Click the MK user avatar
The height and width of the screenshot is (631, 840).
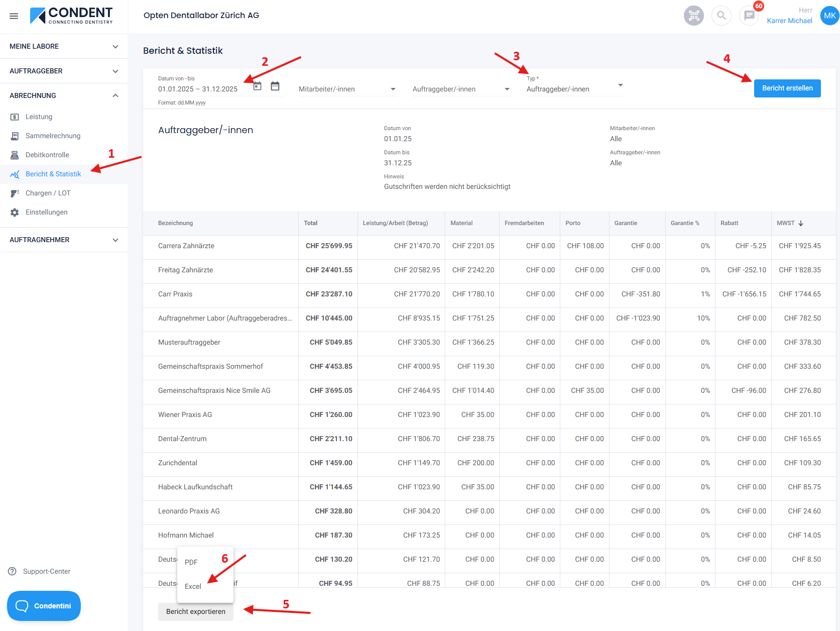pos(829,16)
